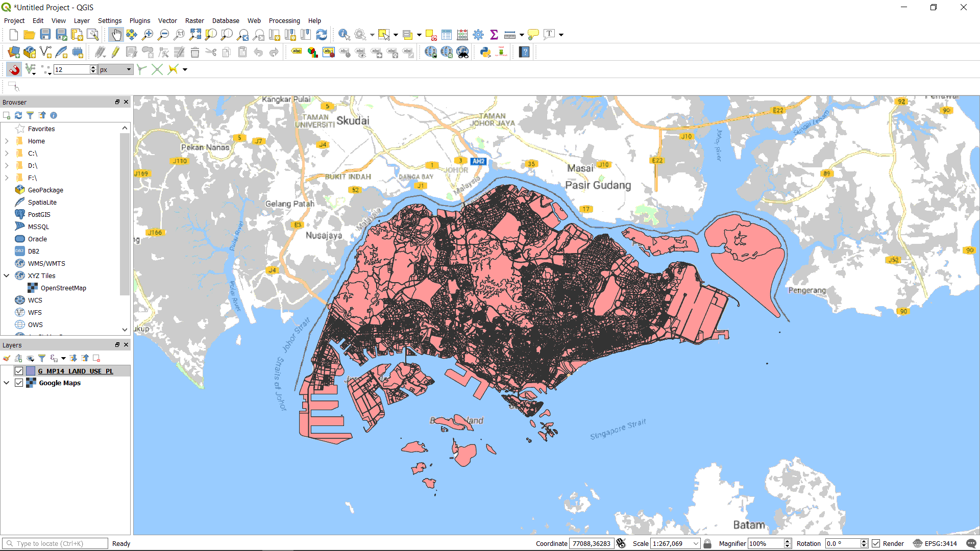
Task: Click Save Project floppy icon
Action: [x=45, y=35]
